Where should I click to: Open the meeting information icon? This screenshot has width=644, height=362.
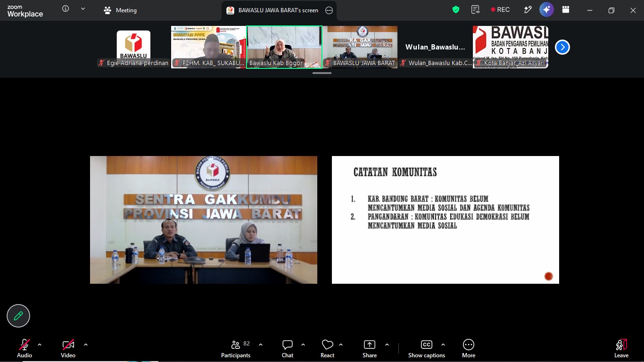pos(66,8)
